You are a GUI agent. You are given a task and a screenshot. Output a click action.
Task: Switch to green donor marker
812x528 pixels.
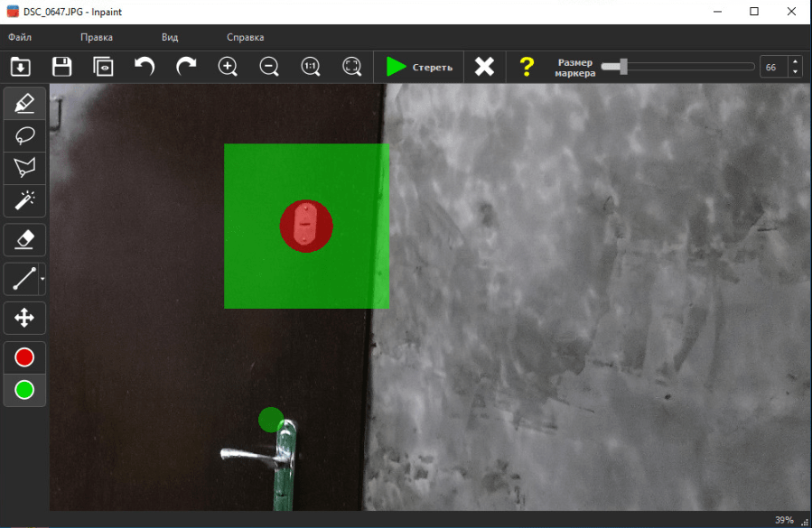point(24,390)
